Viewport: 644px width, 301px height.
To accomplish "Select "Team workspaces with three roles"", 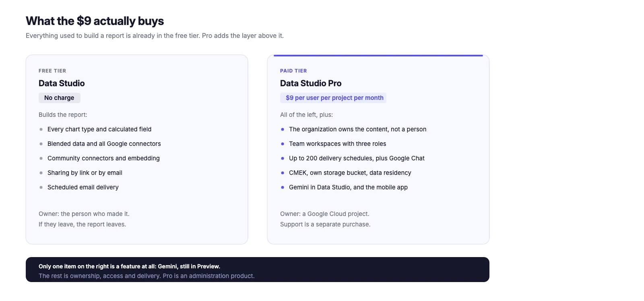I will [x=338, y=144].
